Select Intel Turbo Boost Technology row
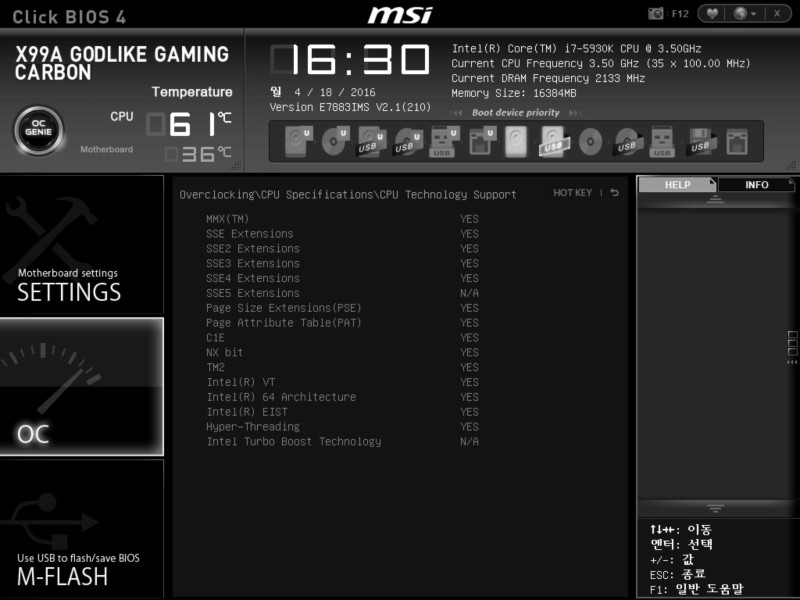800x600 pixels. tap(342, 441)
